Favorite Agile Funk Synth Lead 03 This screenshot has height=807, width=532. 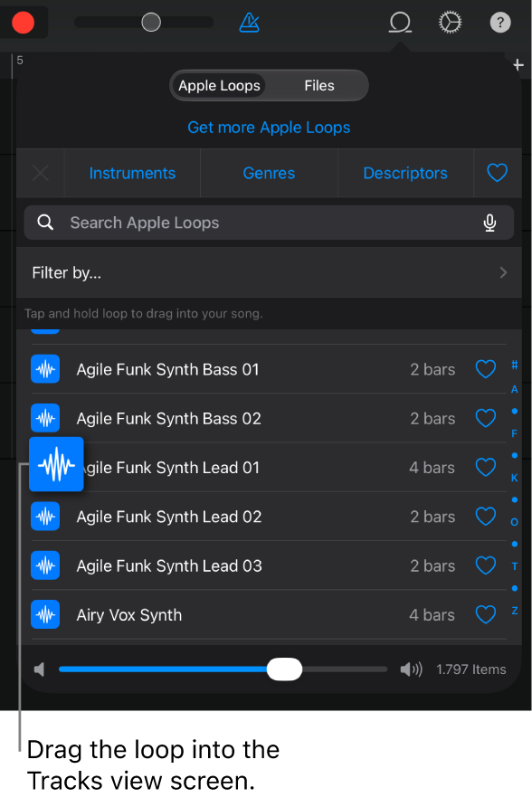[x=485, y=565]
